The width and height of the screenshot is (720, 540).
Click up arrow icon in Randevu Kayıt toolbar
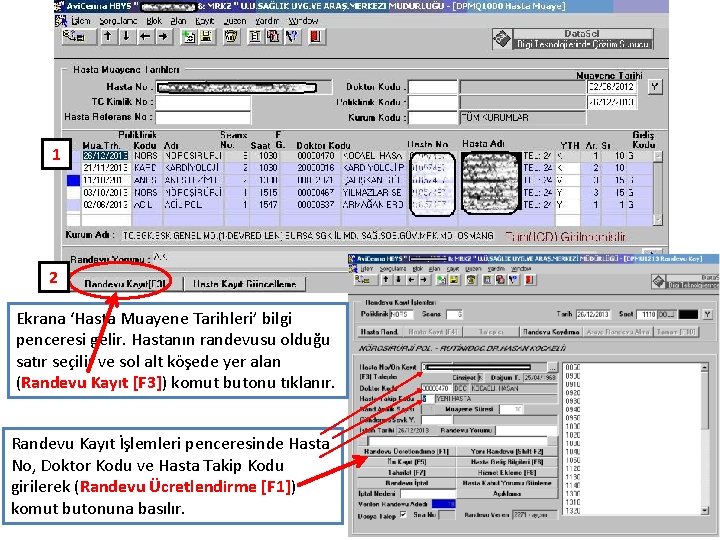[386, 279]
